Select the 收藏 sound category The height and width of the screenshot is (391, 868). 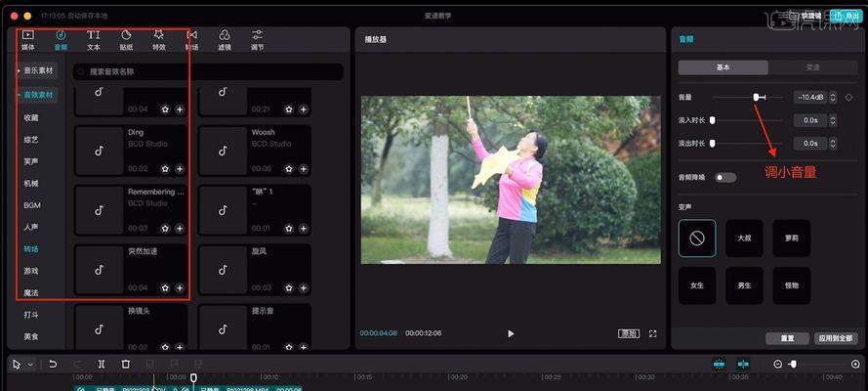point(31,117)
